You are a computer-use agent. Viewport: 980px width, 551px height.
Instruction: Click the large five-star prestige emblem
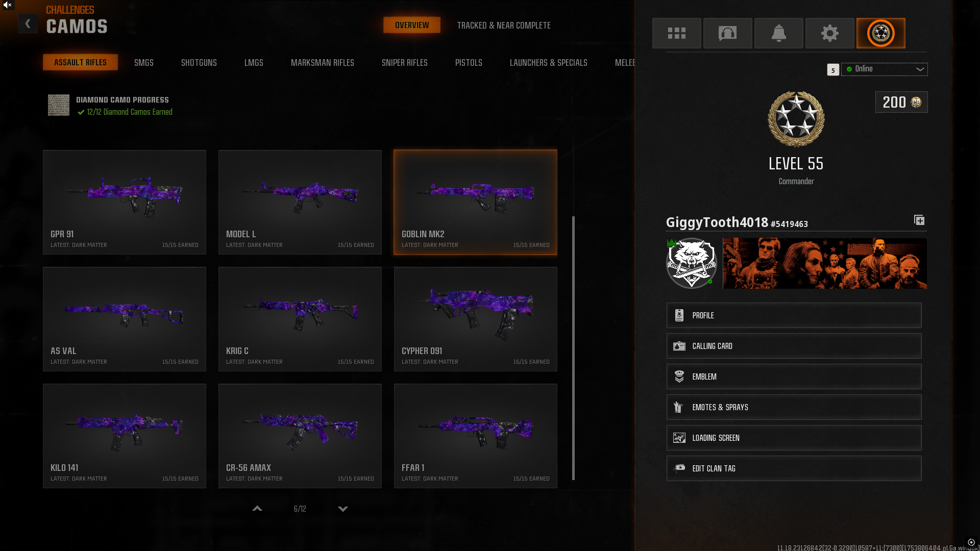click(796, 120)
